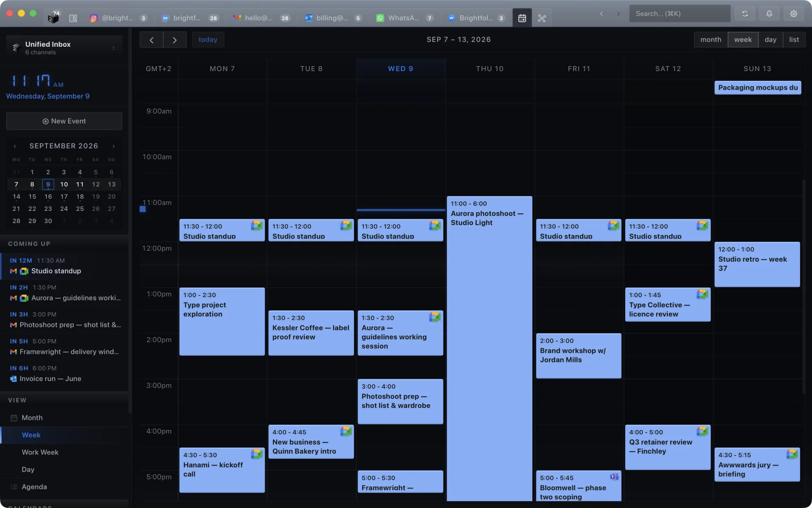Click Teams icon on Bloomwell phase two scoping
This screenshot has width=812, height=508.
(x=614, y=477)
